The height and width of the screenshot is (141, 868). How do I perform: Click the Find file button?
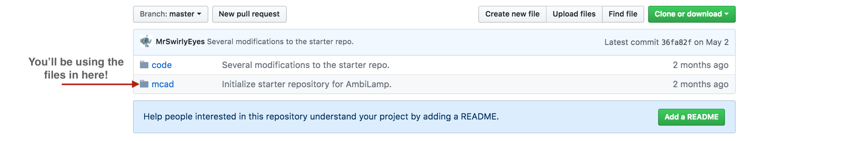(623, 14)
